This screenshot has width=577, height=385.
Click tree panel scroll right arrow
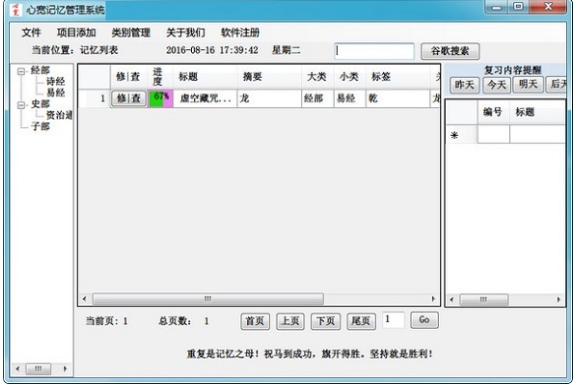65,368
